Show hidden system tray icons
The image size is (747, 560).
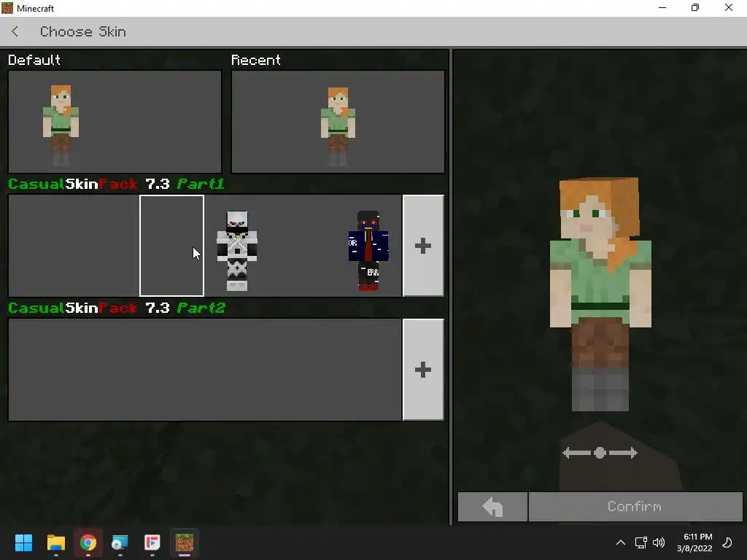point(620,542)
